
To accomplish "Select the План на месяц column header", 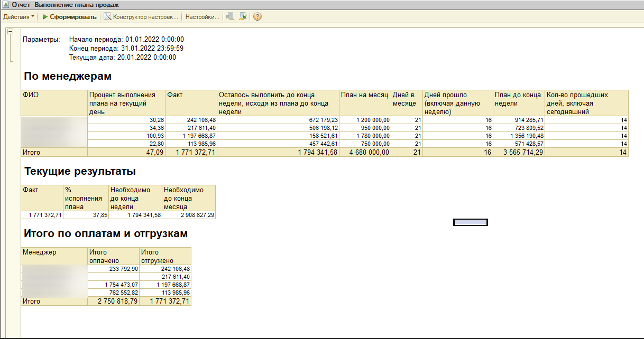I will click(365, 102).
